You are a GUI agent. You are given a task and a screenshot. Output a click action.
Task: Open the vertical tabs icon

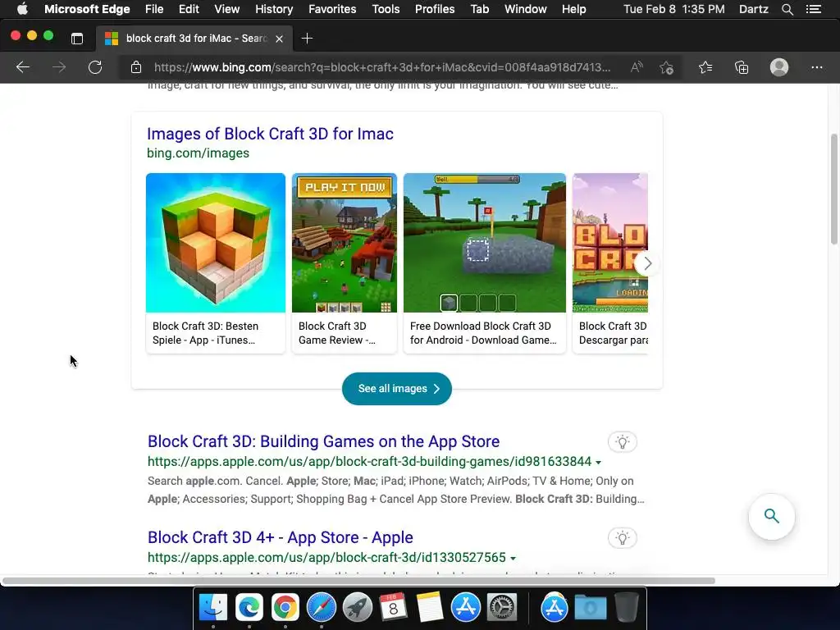(77, 38)
